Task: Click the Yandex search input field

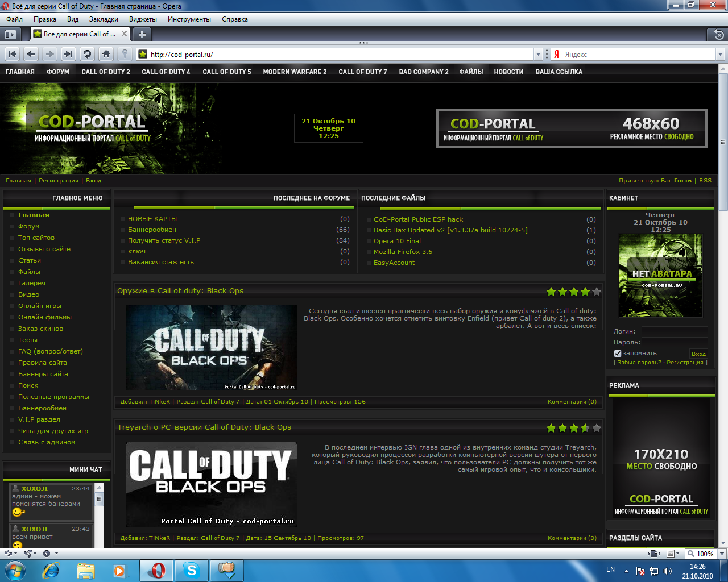Action: pyautogui.click(x=639, y=54)
